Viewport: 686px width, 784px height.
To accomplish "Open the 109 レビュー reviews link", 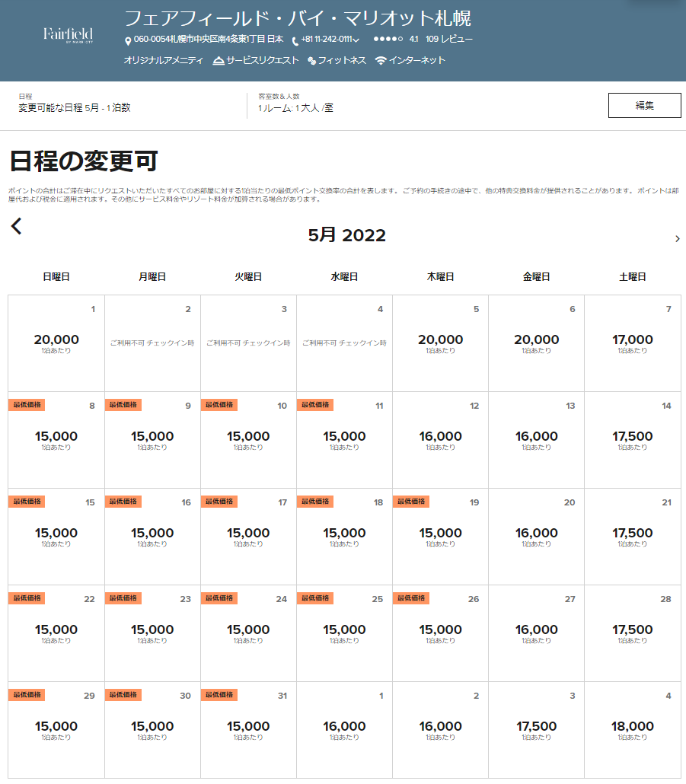I will (449, 39).
